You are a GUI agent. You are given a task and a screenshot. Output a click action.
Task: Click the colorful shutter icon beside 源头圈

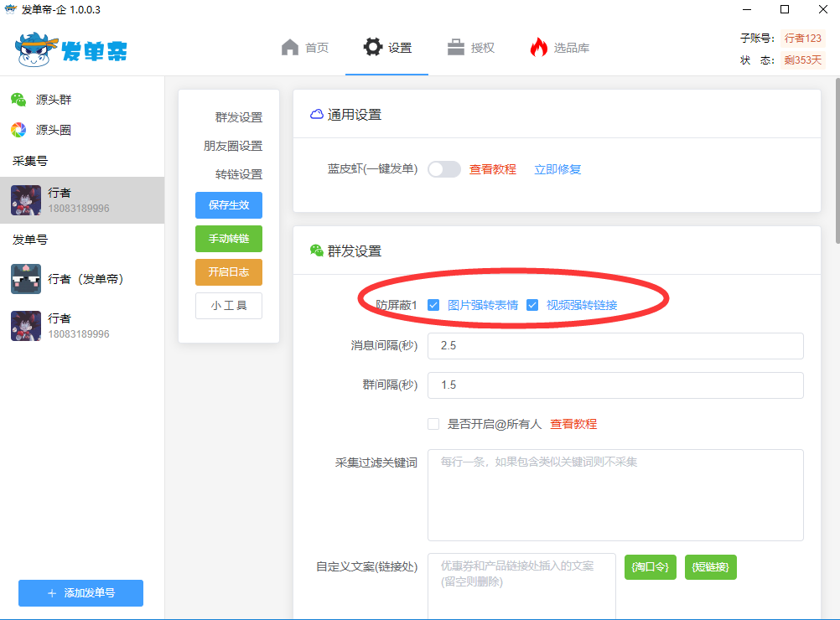click(x=18, y=130)
